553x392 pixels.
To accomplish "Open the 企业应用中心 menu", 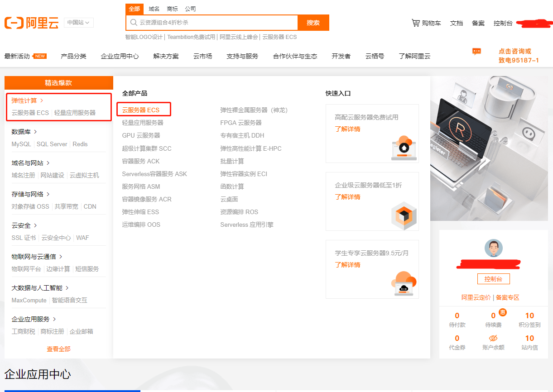I will click(120, 56).
